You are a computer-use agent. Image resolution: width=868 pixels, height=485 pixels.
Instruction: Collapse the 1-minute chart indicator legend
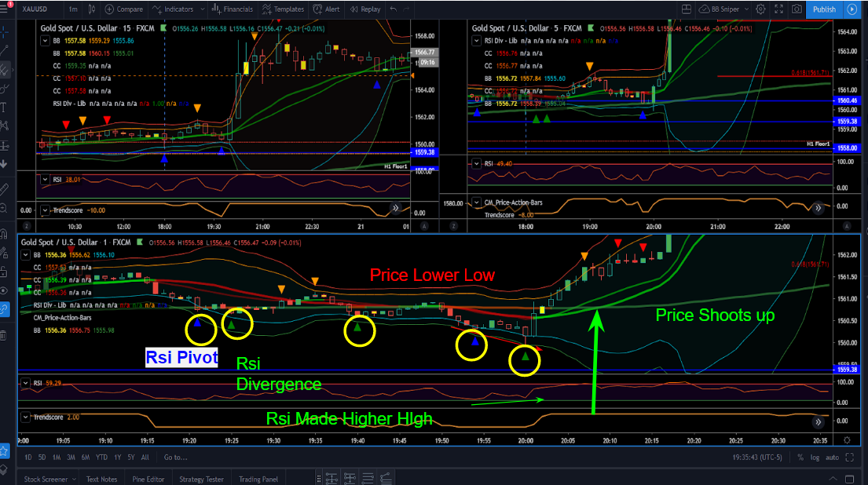(25, 255)
